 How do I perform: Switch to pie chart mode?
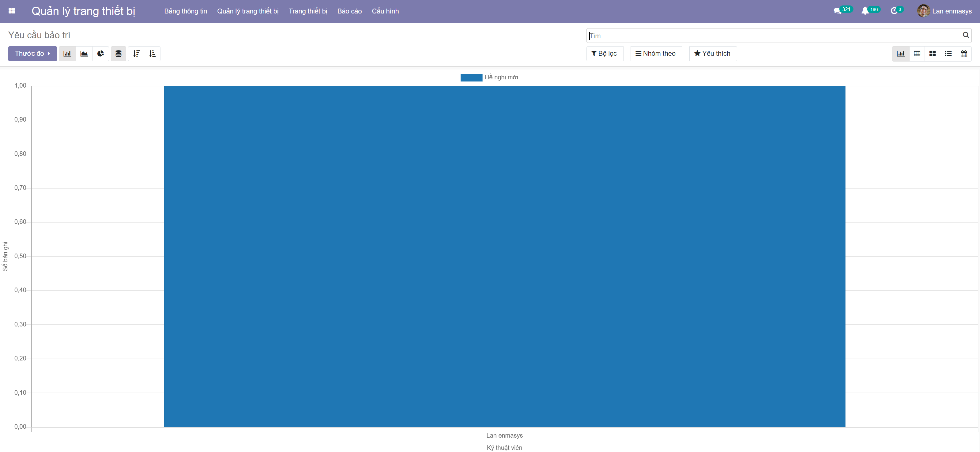pos(100,54)
